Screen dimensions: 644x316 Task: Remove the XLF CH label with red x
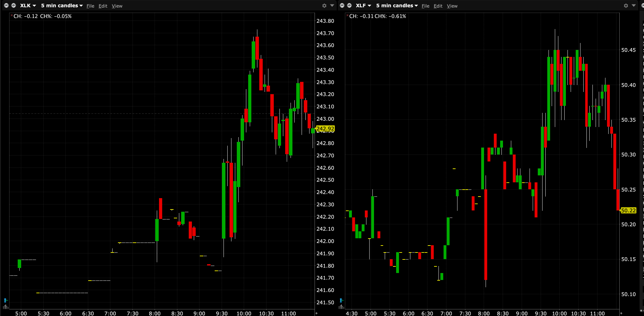click(347, 15)
